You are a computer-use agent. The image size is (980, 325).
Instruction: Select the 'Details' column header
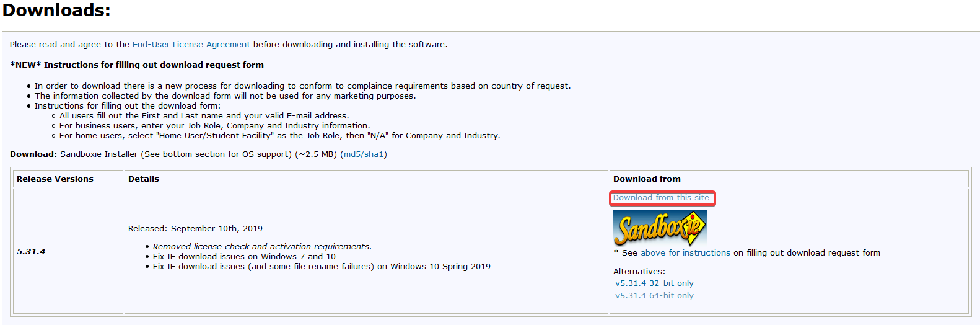tap(144, 179)
